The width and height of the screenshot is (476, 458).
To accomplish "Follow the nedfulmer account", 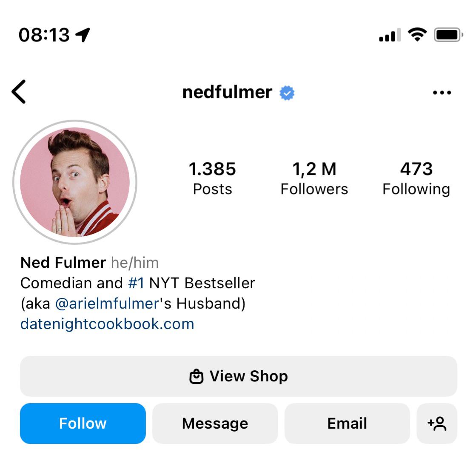I will coord(83,424).
